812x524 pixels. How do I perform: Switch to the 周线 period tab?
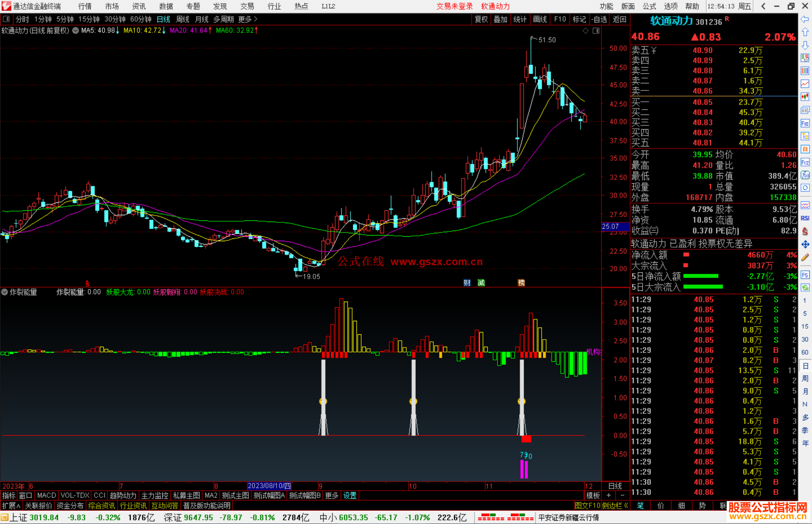pyautogui.click(x=183, y=19)
